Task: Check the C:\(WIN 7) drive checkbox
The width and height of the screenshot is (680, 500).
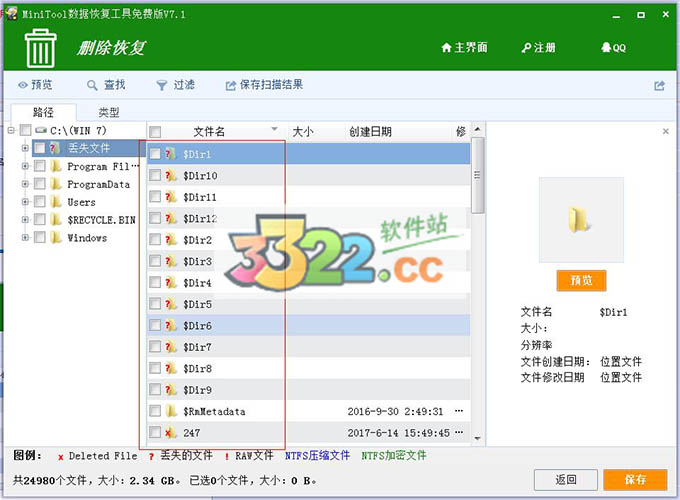Action: pyautogui.click(x=26, y=130)
